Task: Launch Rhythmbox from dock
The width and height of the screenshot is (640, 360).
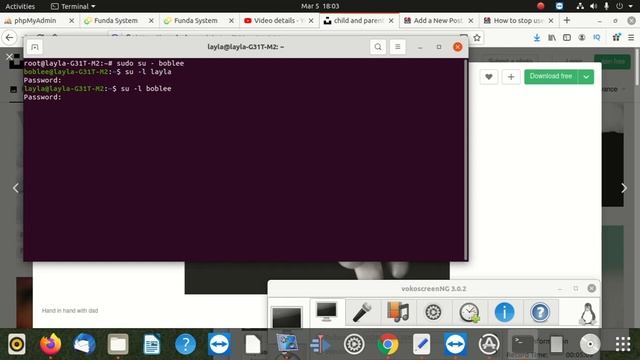Action: (x=17, y=344)
